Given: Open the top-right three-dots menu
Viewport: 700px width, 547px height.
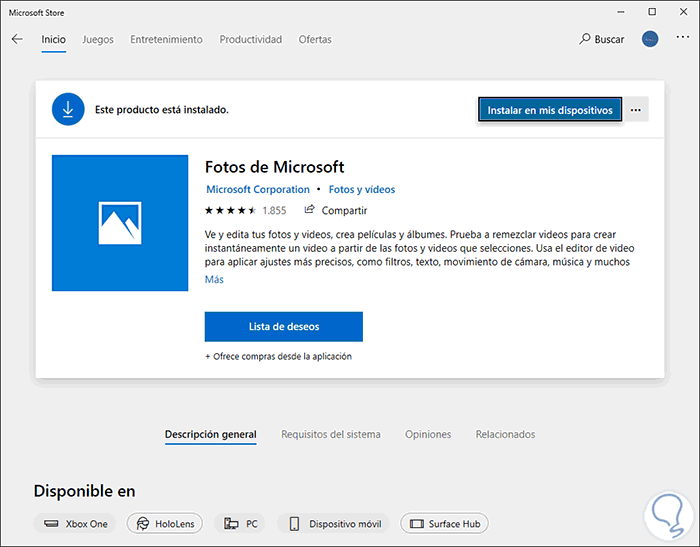Looking at the screenshot, I should point(683,39).
